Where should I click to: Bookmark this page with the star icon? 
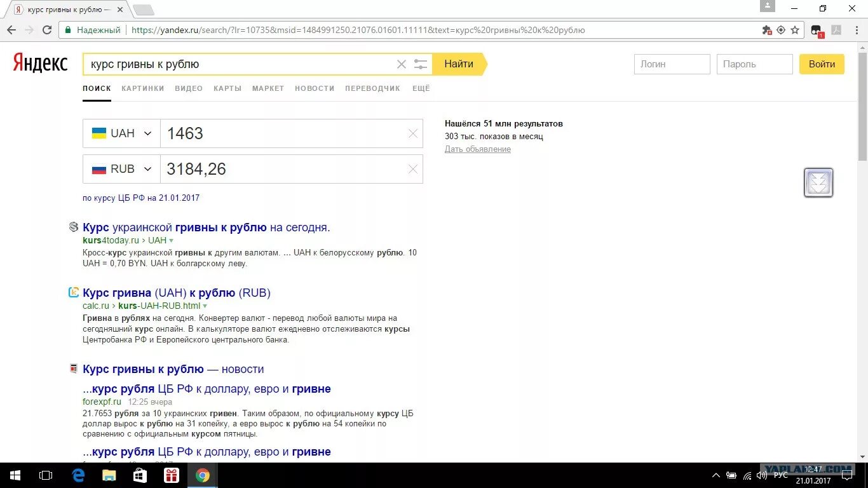pyautogui.click(x=795, y=30)
